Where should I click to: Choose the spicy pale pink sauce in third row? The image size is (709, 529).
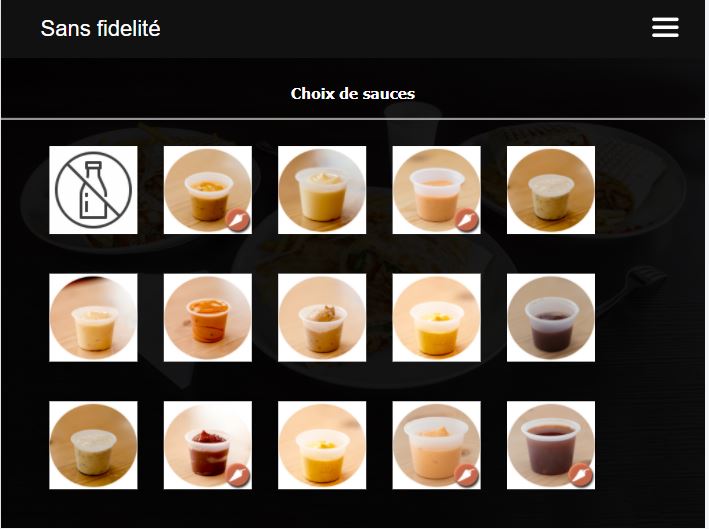pyautogui.click(x=436, y=445)
